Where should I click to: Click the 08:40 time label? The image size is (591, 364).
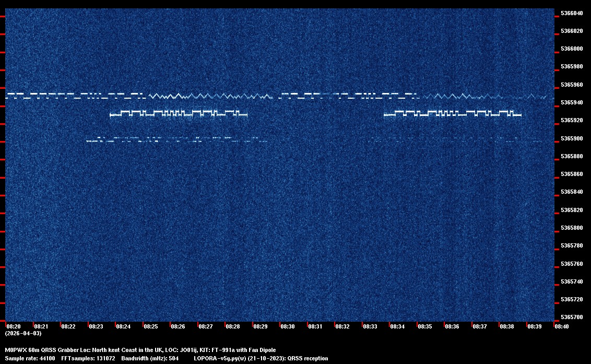click(x=562, y=326)
